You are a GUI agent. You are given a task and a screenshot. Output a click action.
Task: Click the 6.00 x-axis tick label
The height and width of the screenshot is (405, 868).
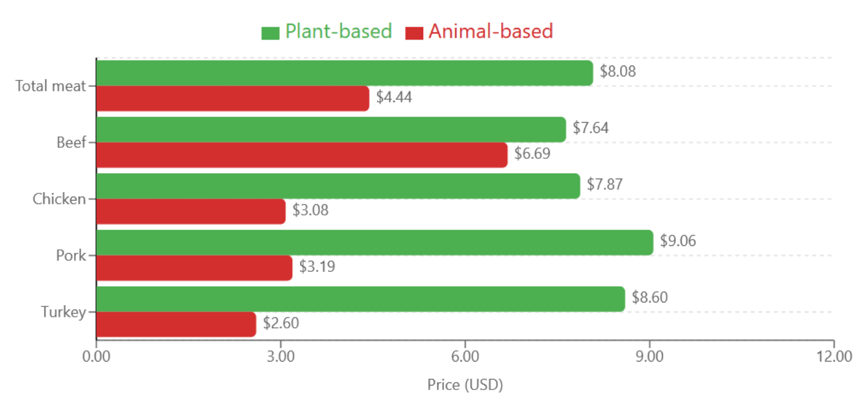pos(465,356)
